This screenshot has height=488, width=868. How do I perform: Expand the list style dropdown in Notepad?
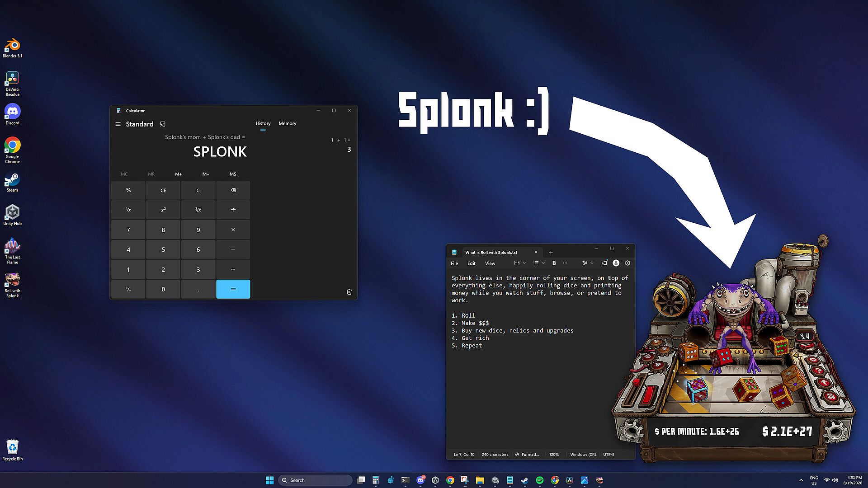538,263
